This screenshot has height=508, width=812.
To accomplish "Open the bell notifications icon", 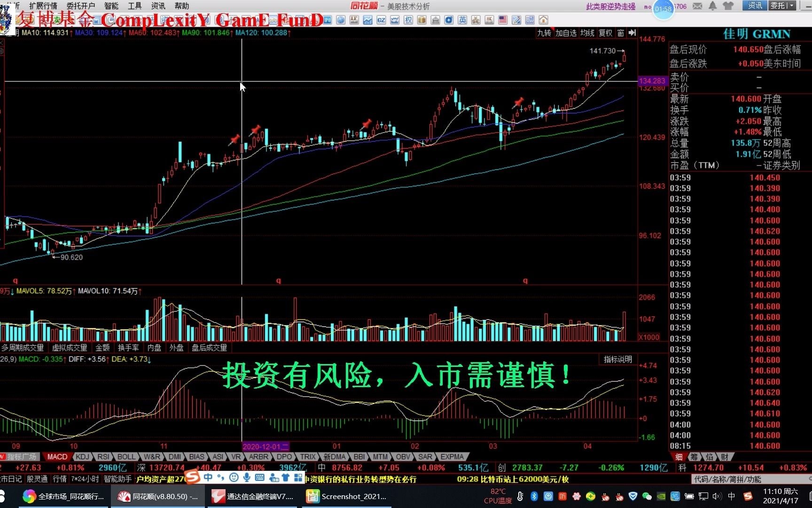I will (713, 6).
